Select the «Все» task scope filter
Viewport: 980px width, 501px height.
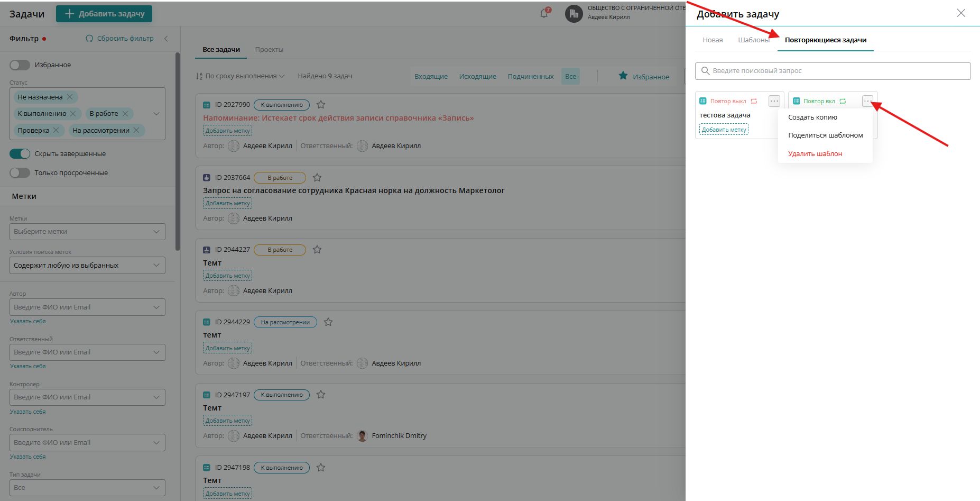(x=570, y=77)
